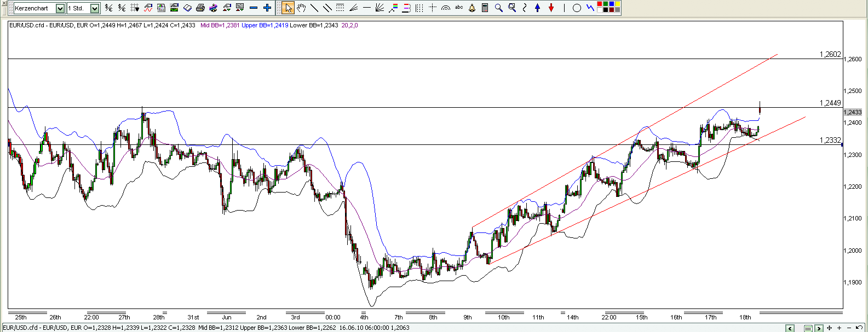Click the 1,2449 horizontal line label
Screen dimensions: 868x332
point(830,103)
